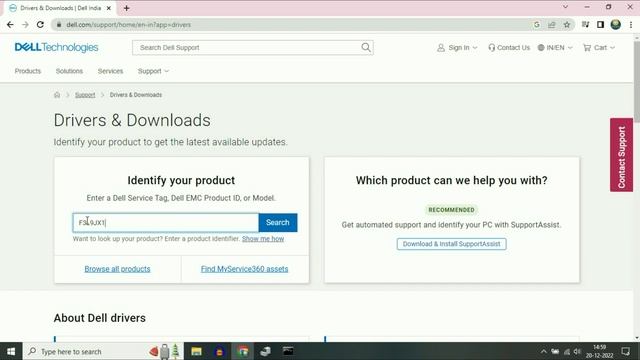Click the magnifier icon in Dell Support search
Viewport: 640px width, 360px height.
coord(366,47)
